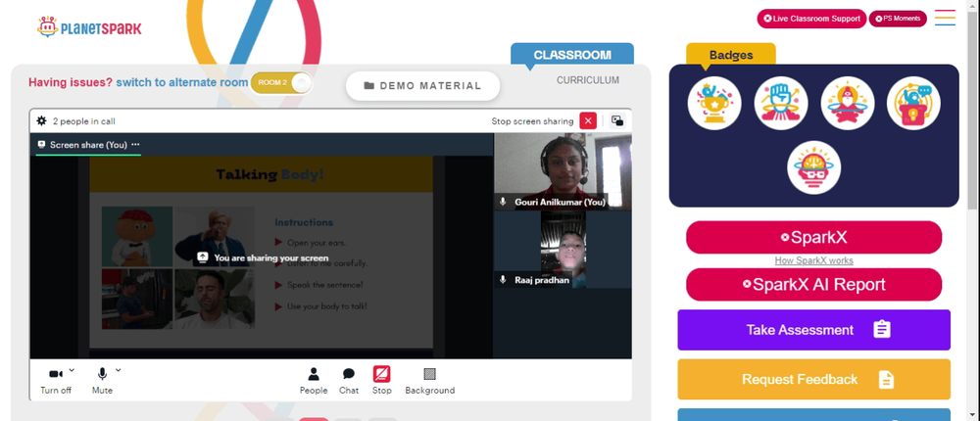Click the picture-in-picture layout icon
980x421 pixels.
pyautogui.click(x=616, y=121)
